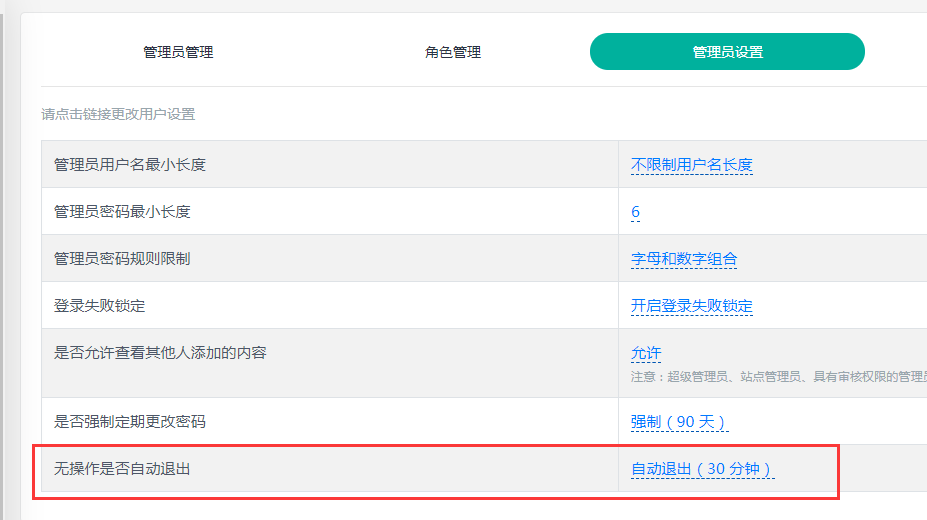Click the 开启登录失败锁定 link

coord(692,306)
